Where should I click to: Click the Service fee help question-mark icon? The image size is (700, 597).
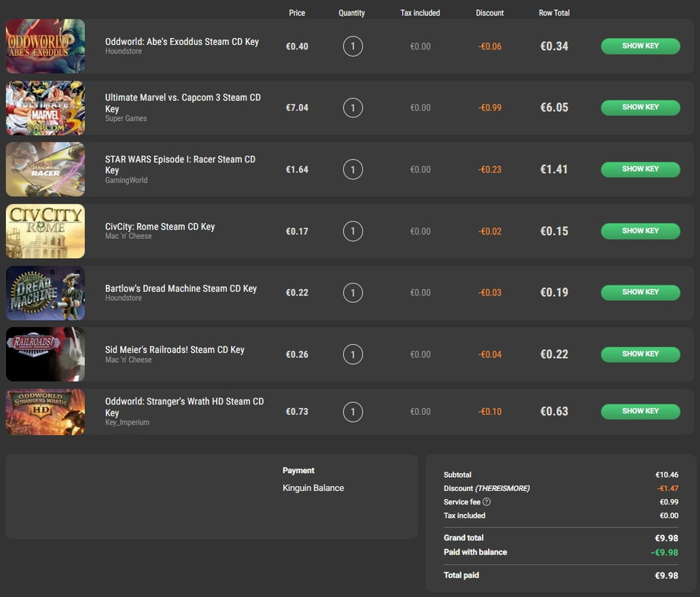[487, 502]
